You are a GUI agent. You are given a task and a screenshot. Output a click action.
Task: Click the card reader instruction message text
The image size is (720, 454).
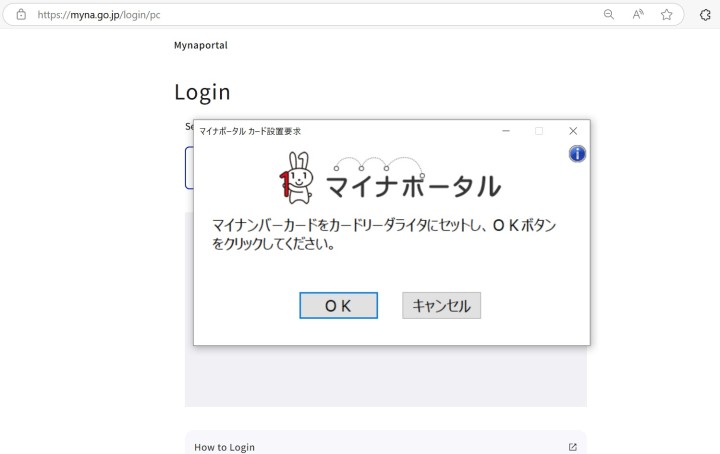384,234
